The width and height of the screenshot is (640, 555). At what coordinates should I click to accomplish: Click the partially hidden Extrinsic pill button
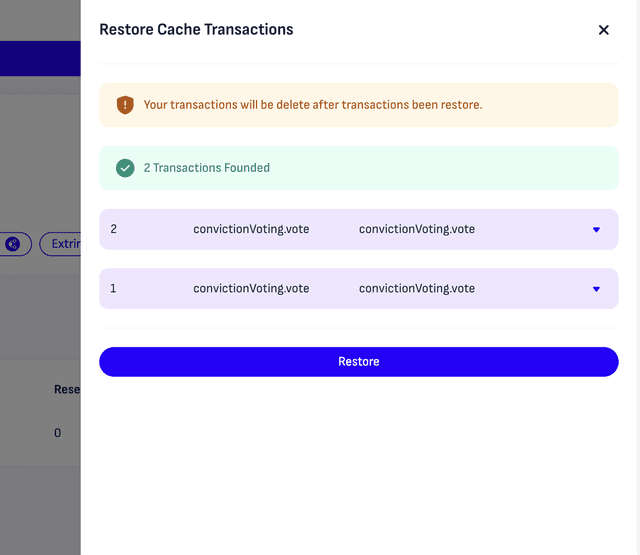pyautogui.click(x=62, y=244)
